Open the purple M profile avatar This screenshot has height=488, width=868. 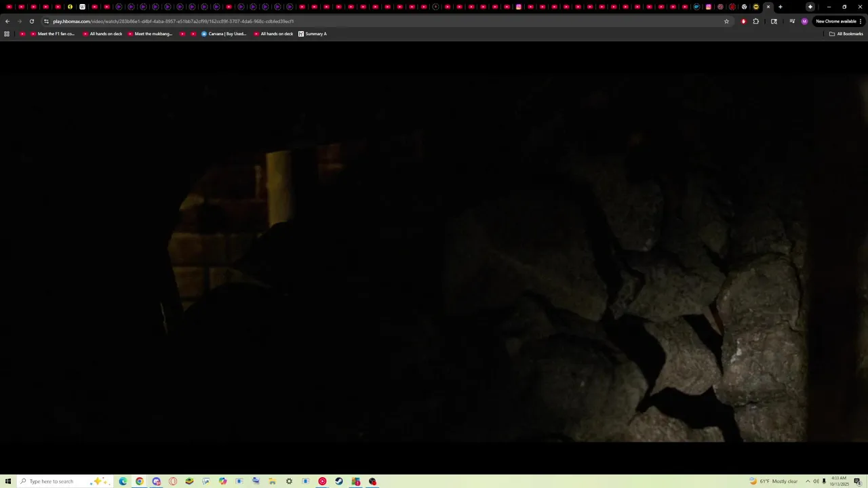[x=804, y=21]
